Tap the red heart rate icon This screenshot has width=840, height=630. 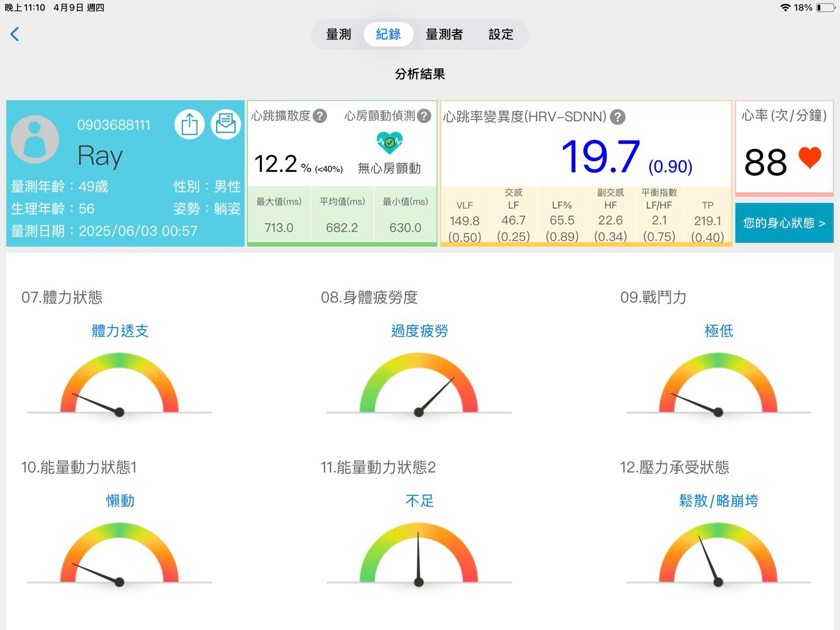click(x=809, y=158)
